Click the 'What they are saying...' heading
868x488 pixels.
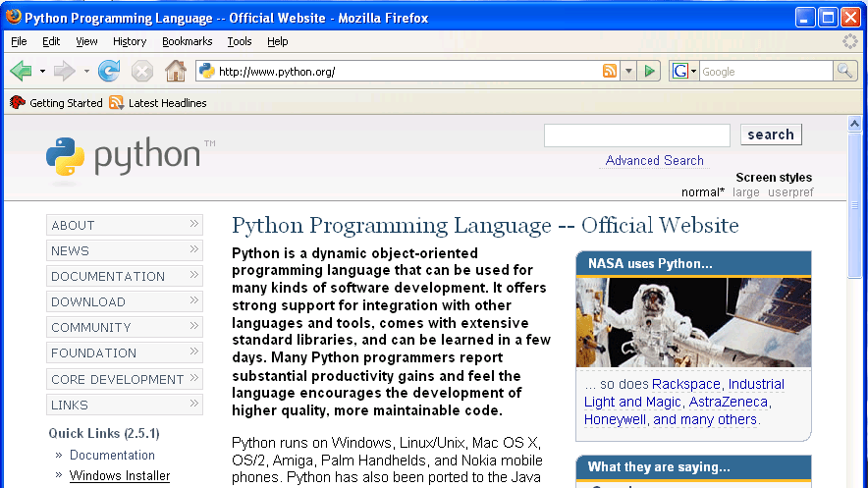(x=659, y=467)
